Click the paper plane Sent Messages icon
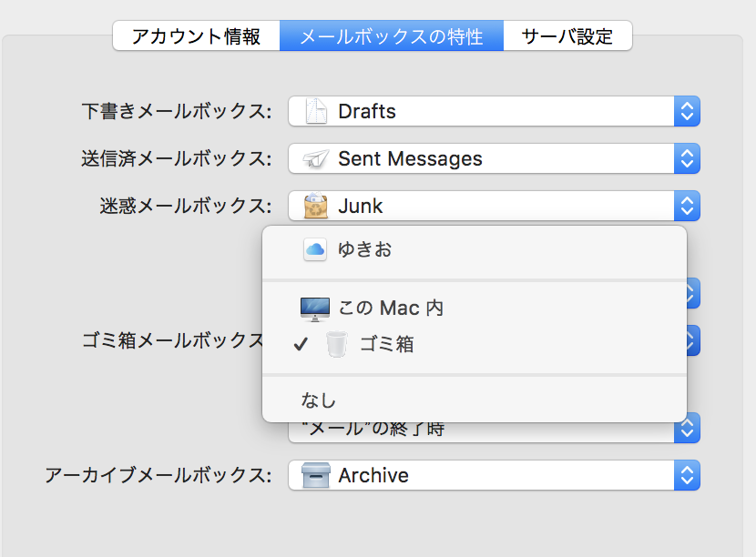This screenshot has width=756, height=557. click(x=315, y=159)
